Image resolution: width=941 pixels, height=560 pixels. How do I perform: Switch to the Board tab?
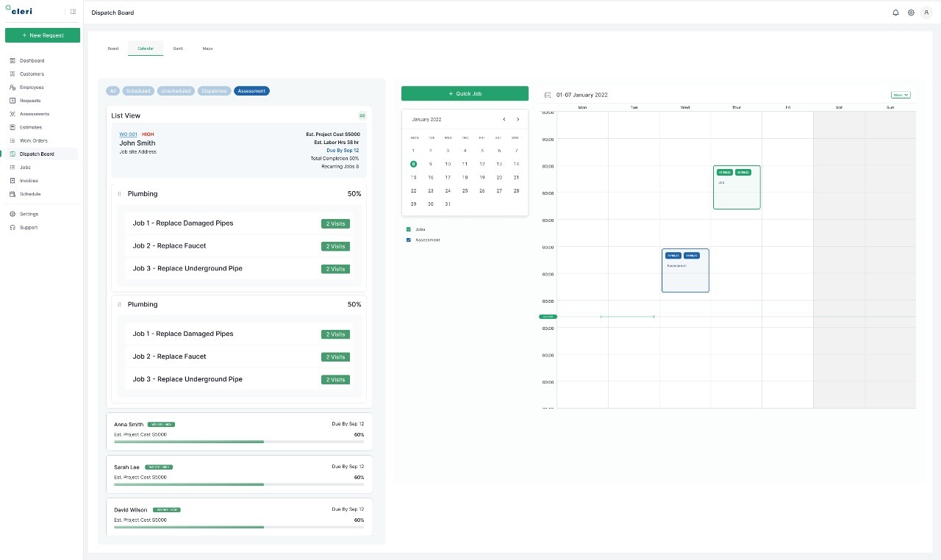(113, 49)
